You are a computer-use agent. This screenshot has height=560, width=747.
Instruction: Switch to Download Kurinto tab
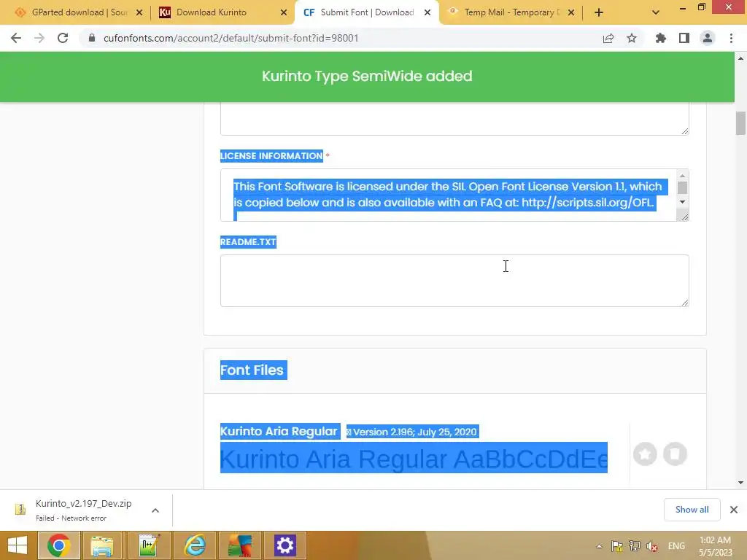click(223, 12)
